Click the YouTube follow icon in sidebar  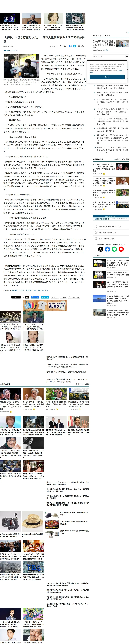[x=121, y=249]
